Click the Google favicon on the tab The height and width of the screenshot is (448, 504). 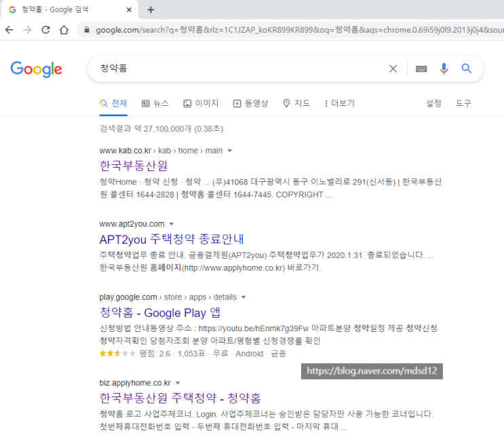pyautogui.click(x=12, y=10)
